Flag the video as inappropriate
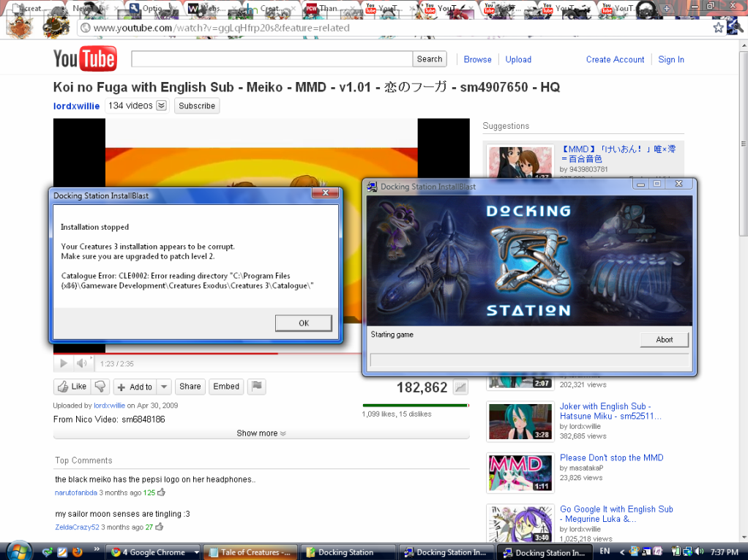 pos(256,387)
